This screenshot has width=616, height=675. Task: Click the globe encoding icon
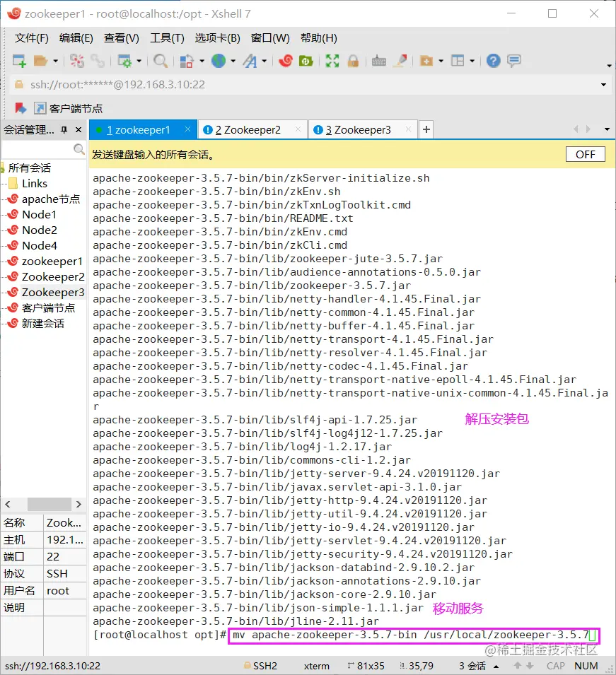219,61
